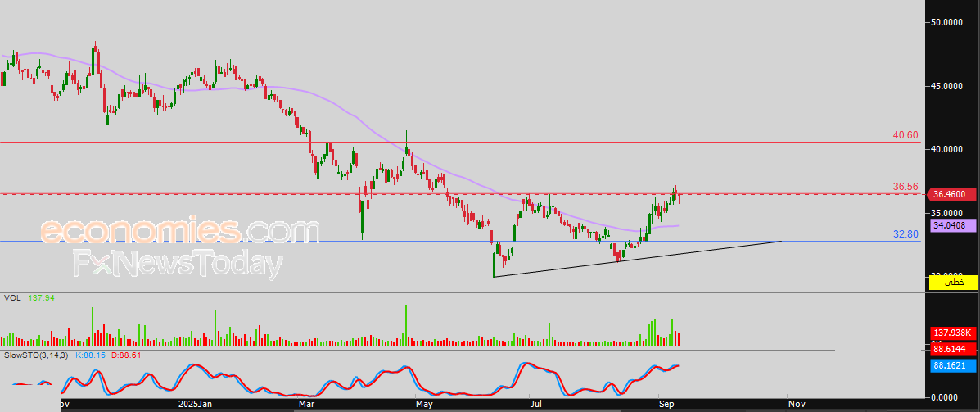The width and height of the screenshot is (980, 412).
Task: Click the 2025Jan date axis label
Action: coord(195,405)
